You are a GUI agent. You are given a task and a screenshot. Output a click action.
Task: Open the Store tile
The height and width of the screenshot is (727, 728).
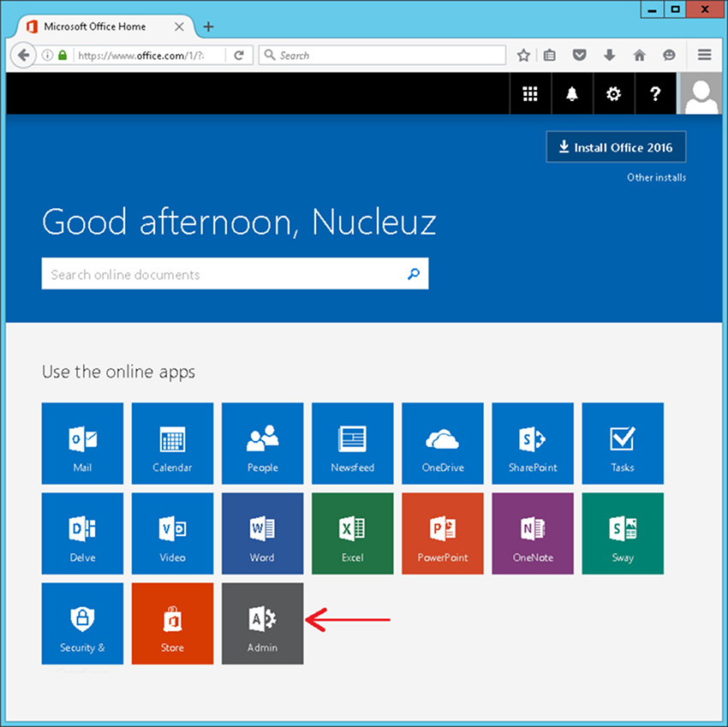point(172,623)
